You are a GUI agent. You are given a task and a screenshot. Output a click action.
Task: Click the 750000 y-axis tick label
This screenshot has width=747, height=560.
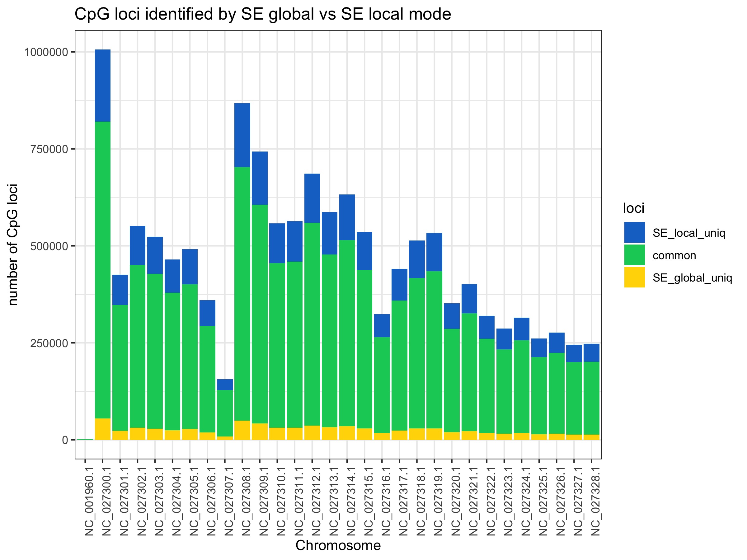49,149
